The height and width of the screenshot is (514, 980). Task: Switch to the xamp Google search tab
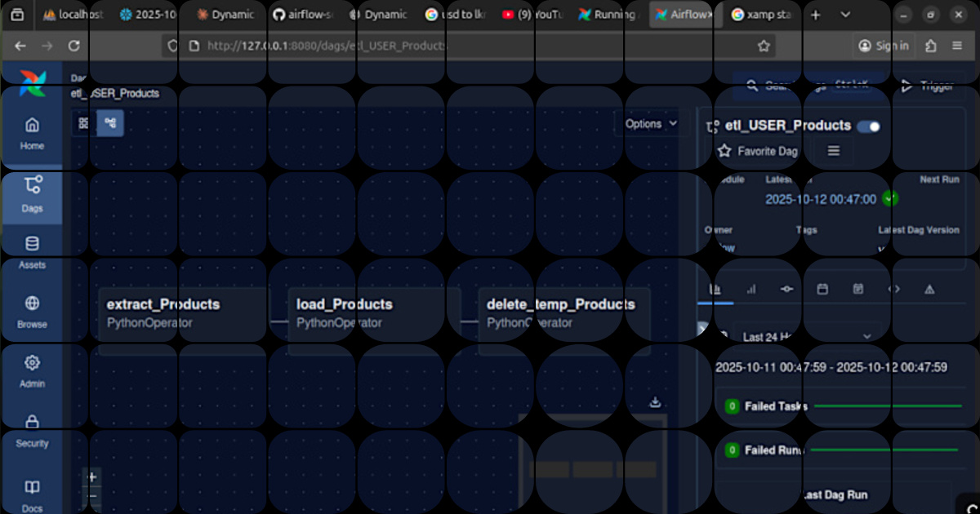760,15
